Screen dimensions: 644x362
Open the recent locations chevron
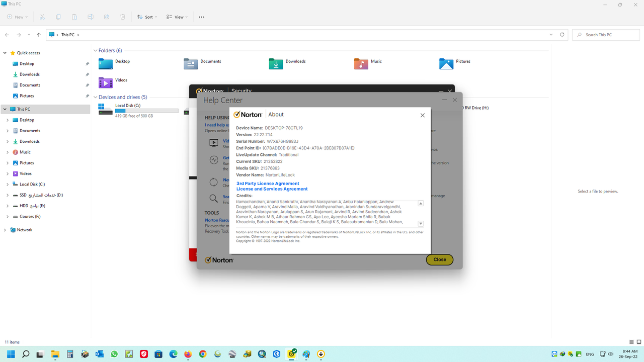coord(29,35)
